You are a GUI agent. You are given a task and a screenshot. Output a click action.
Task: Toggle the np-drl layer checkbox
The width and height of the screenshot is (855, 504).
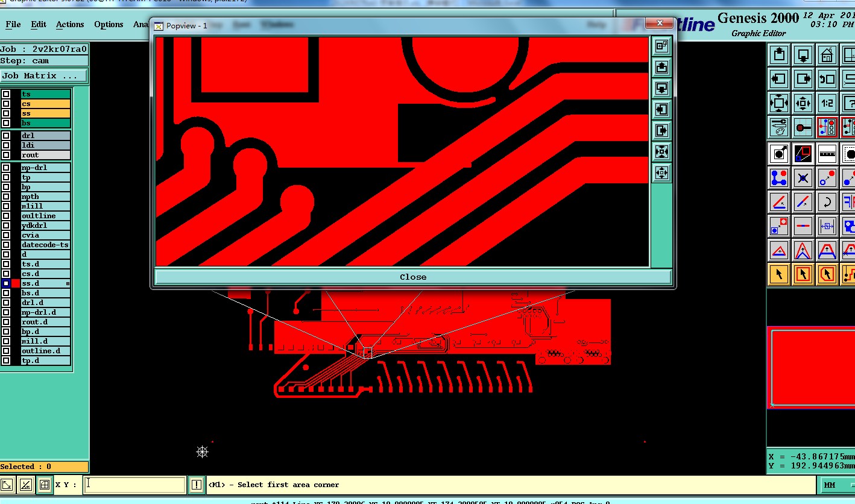(x=6, y=168)
